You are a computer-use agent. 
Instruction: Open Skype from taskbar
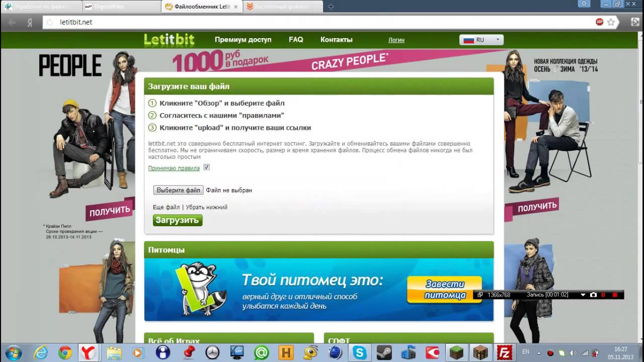tap(360, 352)
